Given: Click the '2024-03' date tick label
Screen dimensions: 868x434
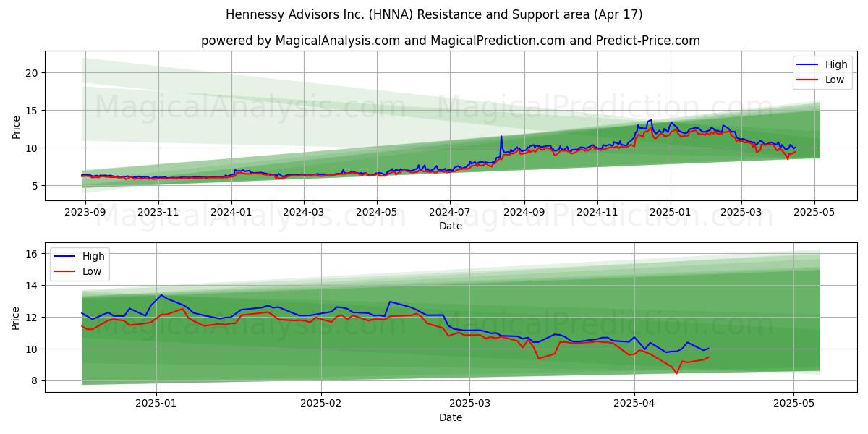Looking at the screenshot, I should pos(304,213).
